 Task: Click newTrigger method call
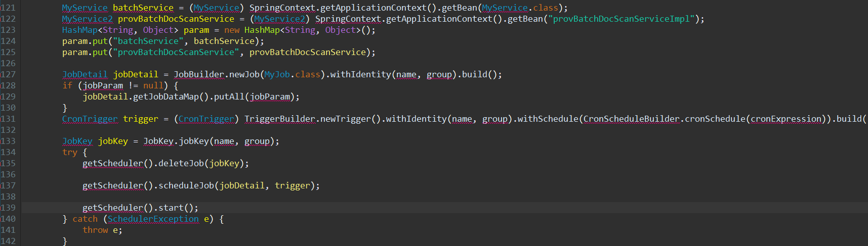coord(346,119)
